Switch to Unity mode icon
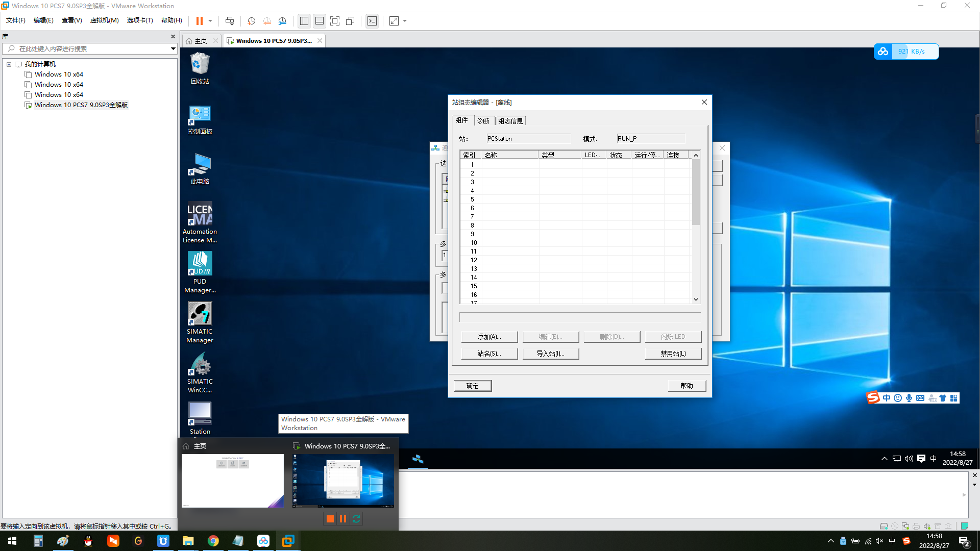 350,21
